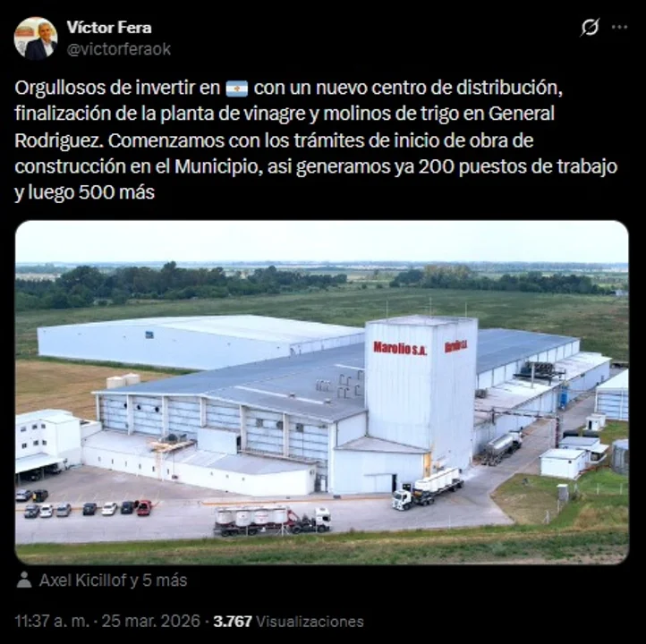Open the display name Víctor Fera

109,28
